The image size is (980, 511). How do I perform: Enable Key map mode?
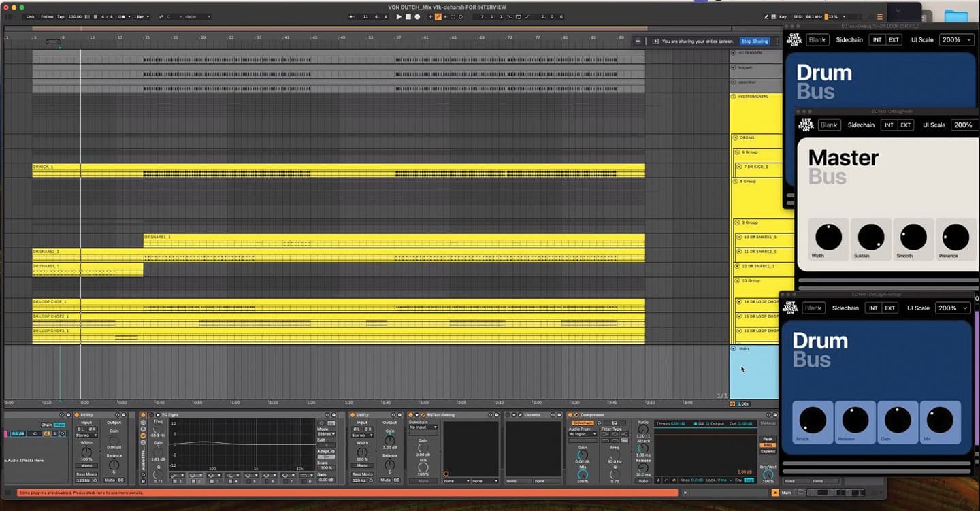(x=782, y=16)
